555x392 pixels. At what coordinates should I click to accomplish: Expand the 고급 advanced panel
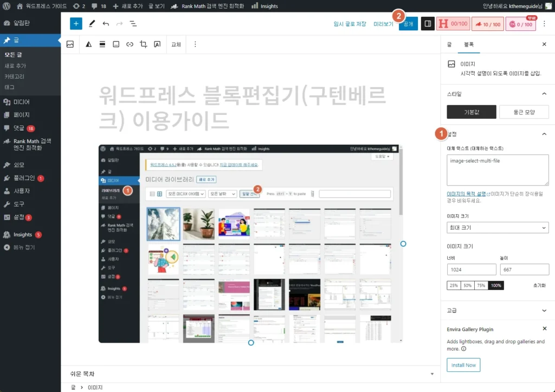(x=498, y=311)
